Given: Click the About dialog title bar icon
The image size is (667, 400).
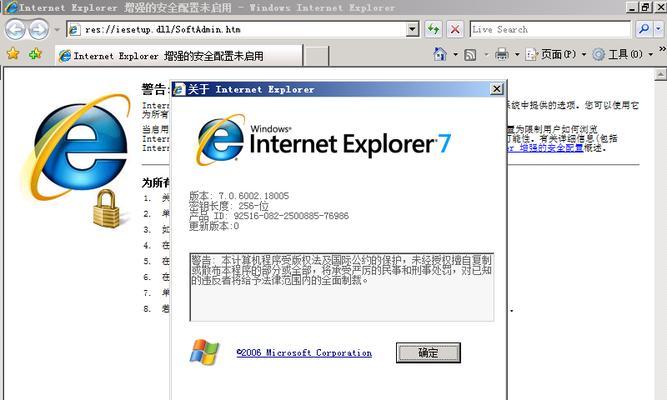Looking at the screenshot, I should (x=179, y=89).
